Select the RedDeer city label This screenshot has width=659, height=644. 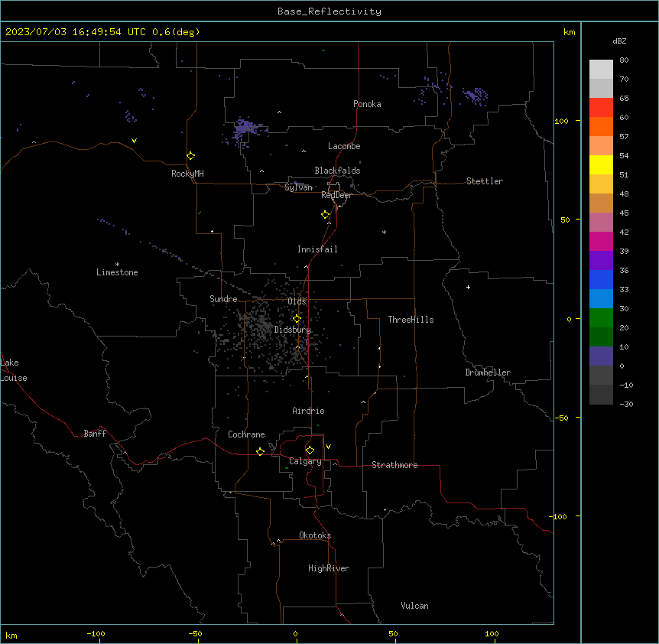pos(336,195)
